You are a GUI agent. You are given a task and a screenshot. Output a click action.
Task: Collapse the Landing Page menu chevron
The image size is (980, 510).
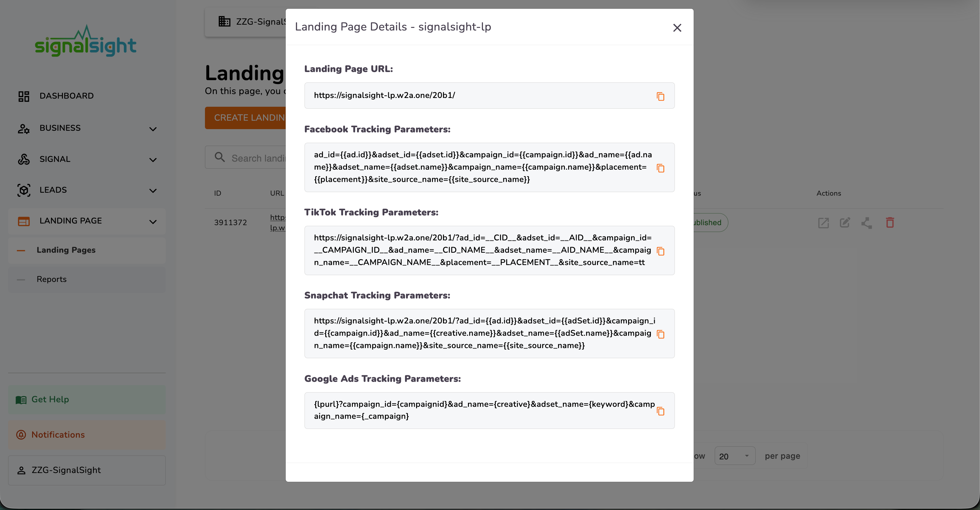tap(153, 222)
